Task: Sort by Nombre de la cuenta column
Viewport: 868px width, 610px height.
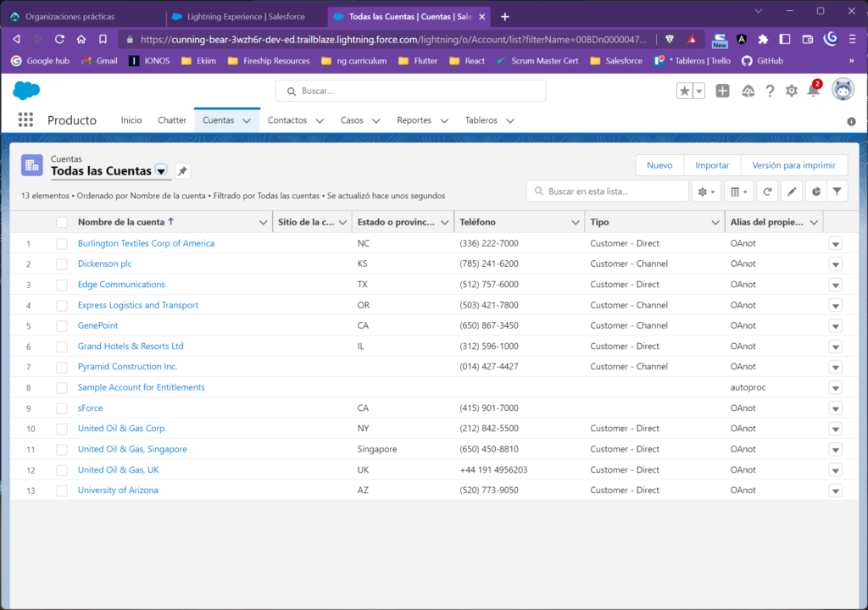Action: (x=121, y=222)
